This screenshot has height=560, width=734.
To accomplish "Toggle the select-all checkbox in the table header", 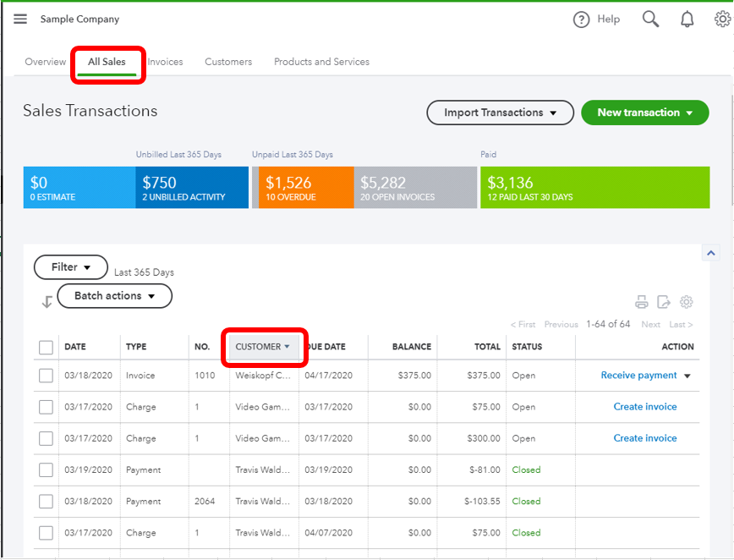I will (46, 348).
